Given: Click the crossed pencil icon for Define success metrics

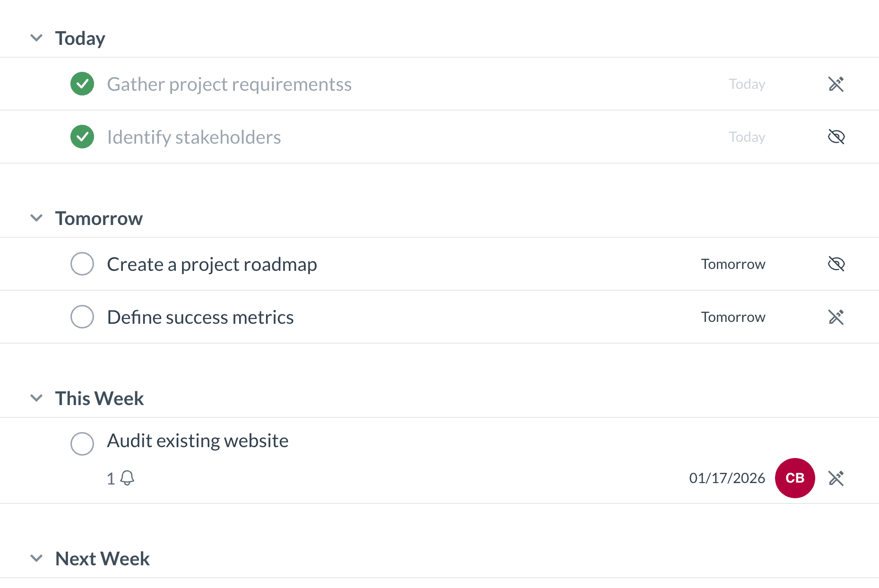Looking at the screenshot, I should [836, 317].
